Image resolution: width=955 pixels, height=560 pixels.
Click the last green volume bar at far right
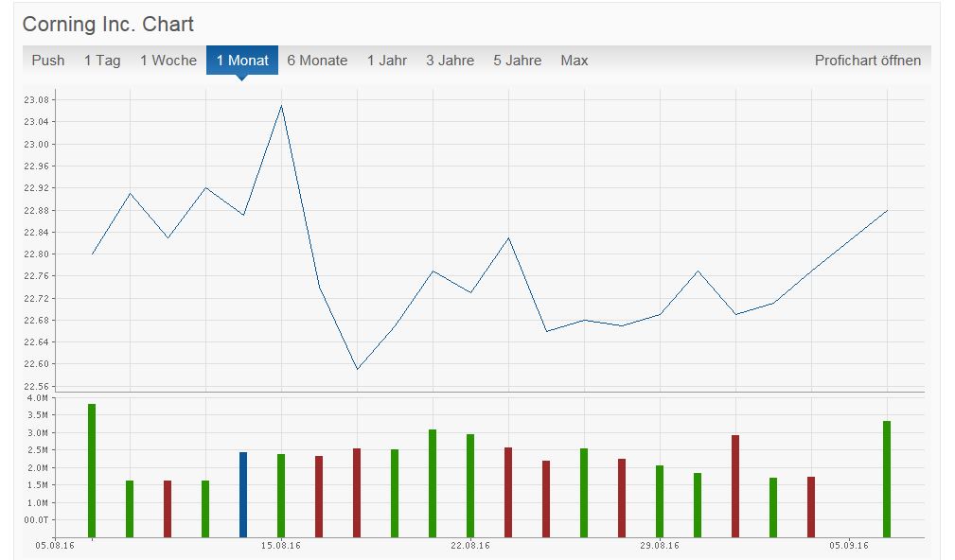[887, 479]
